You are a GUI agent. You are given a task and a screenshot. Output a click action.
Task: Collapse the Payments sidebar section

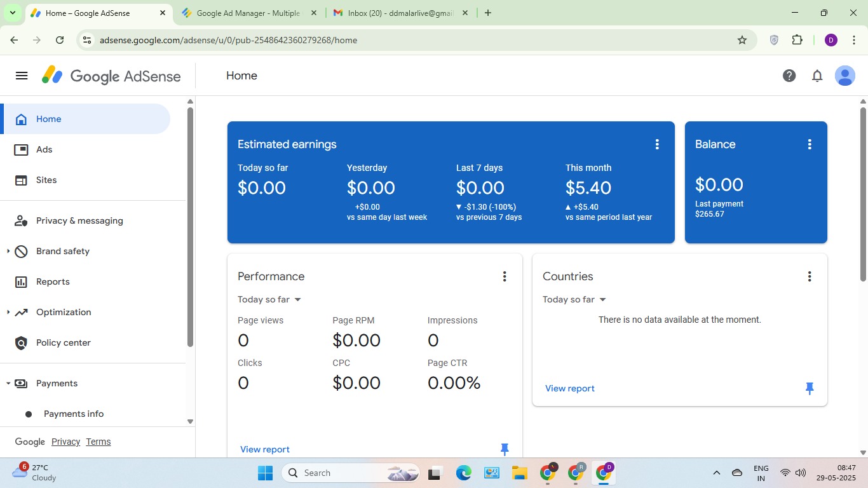[8, 383]
